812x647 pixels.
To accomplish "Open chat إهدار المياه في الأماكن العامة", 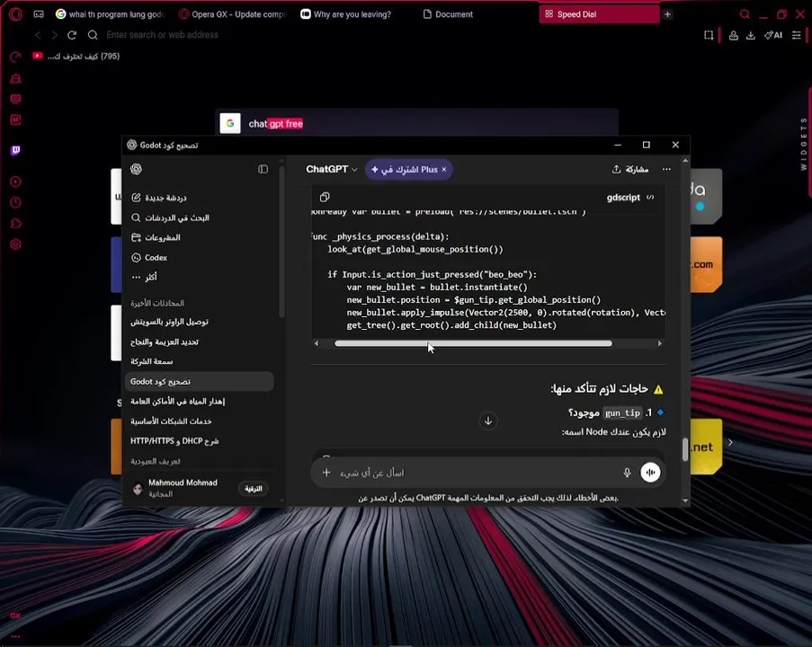I will pyautogui.click(x=199, y=401).
